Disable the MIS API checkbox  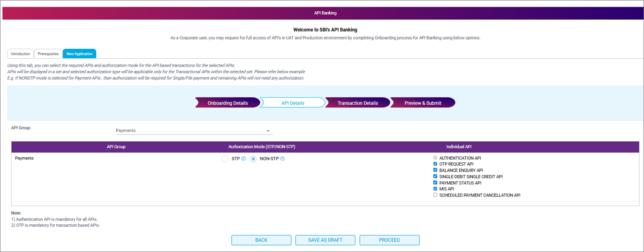435,189
